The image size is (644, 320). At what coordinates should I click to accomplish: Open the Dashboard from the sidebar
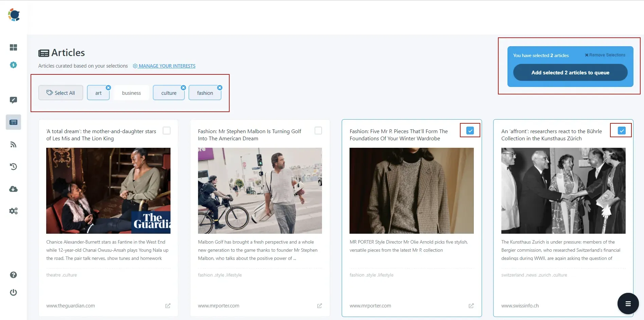tap(14, 47)
